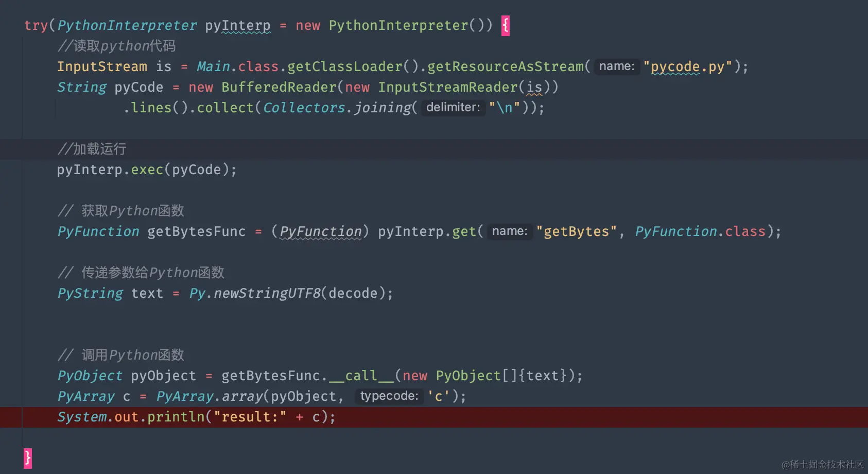
Task: Click the "println" method call
Action: pyautogui.click(x=176, y=417)
